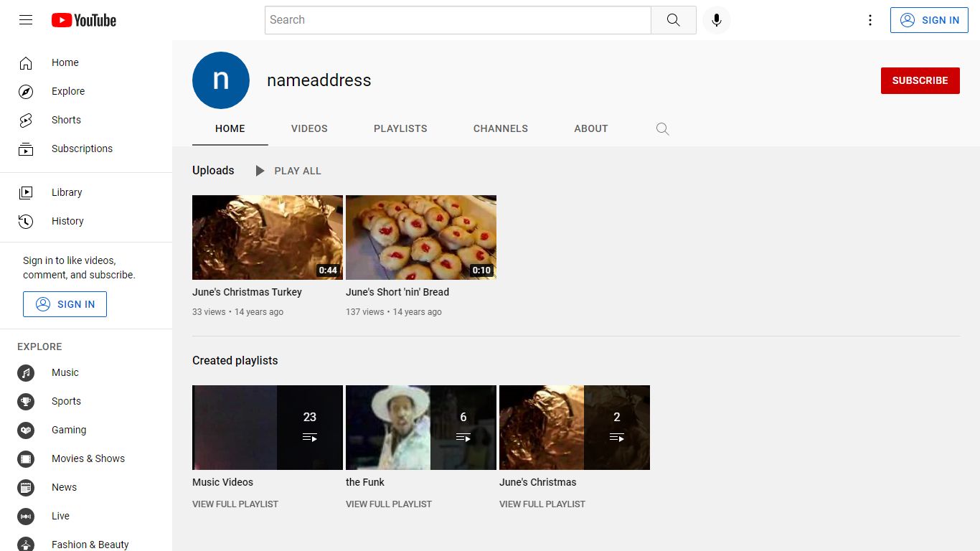Select the Home channel tab
The width and height of the screenshot is (980, 551).
click(x=230, y=129)
